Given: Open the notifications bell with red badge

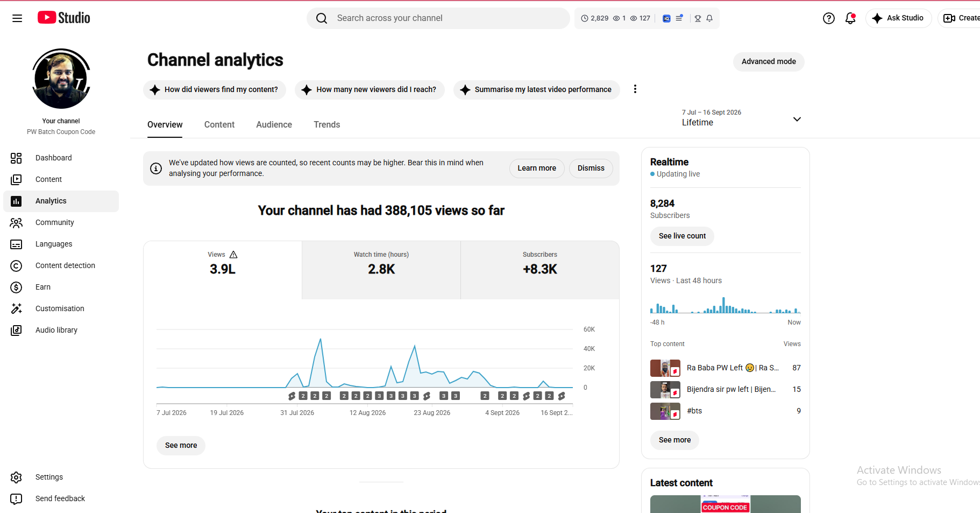Looking at the screenshot, I should (850, 18).
